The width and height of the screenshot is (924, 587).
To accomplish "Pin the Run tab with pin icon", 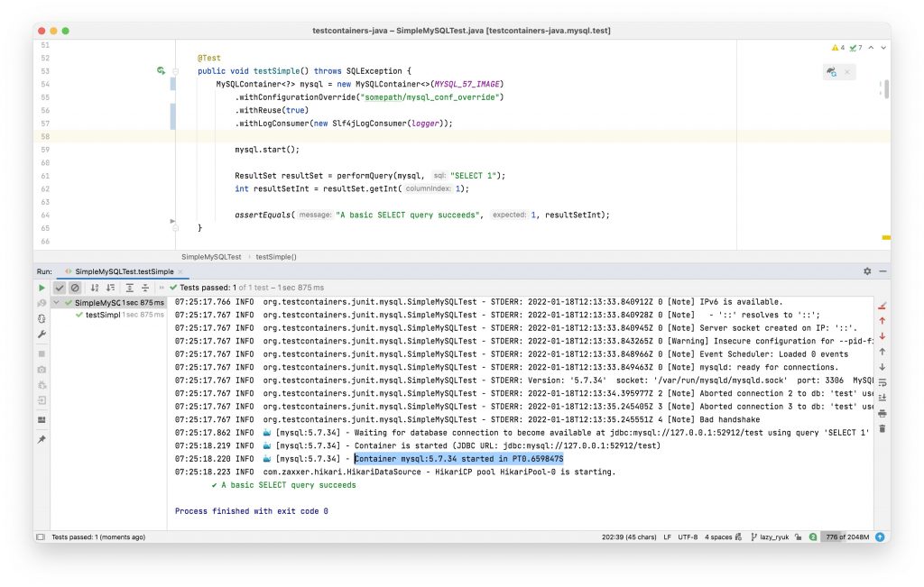I will [x=42, y=439].
